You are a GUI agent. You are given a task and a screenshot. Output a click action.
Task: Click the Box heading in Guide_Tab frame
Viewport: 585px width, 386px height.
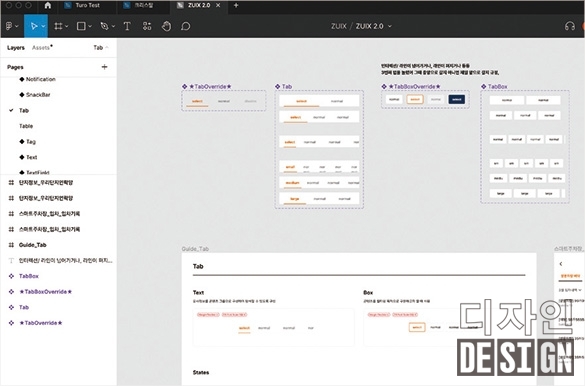(368, 292)
